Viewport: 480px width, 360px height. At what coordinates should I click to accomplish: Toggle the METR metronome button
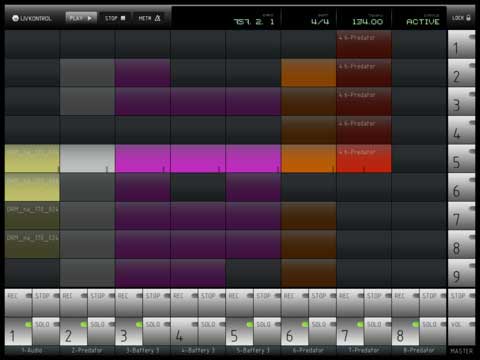point(149,18)
